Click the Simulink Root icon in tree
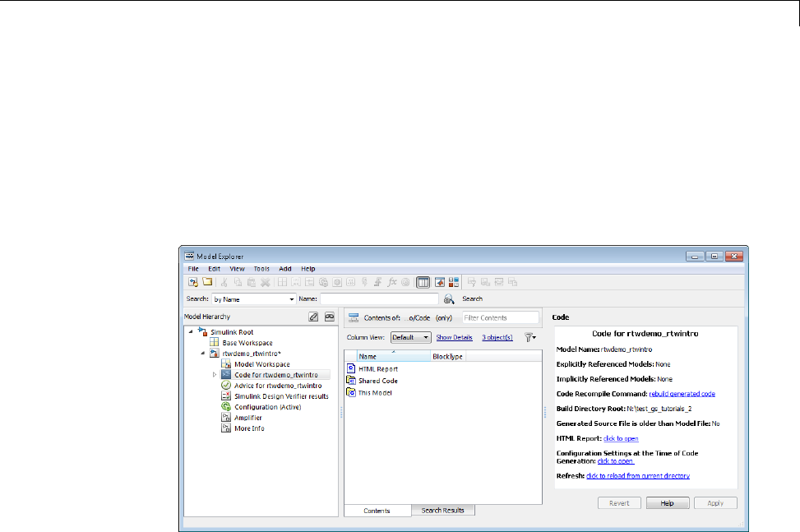This screenshot has width=800, height=532. [202, 331]
